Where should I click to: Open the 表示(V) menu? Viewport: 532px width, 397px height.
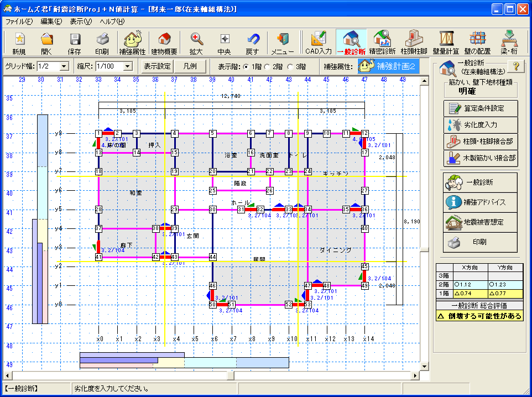coord(81,22)
